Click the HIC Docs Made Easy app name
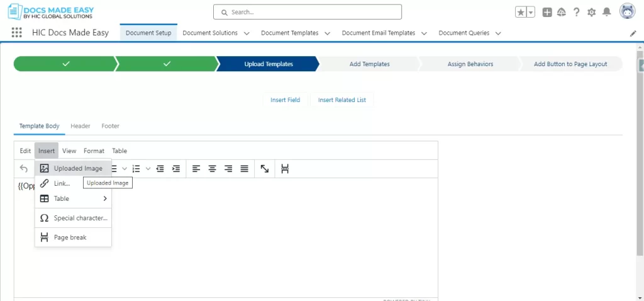This screenshot has width=644, height=301. (x=70, y=33)
